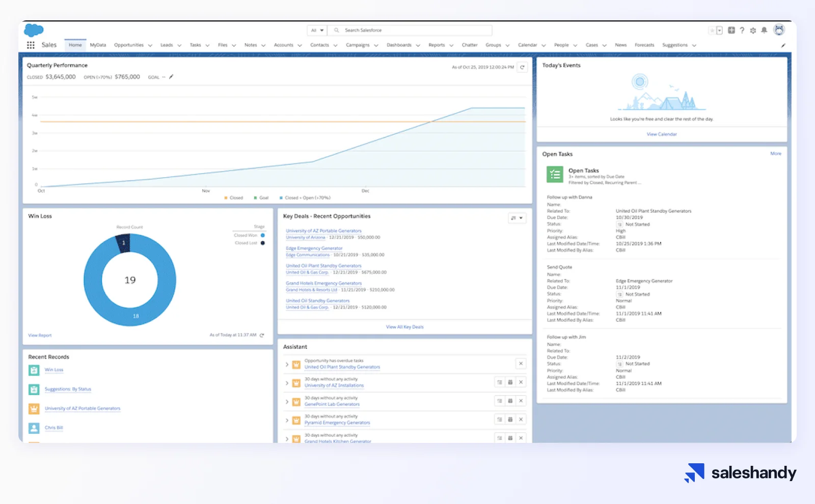Click the Search Salesforce input field
Viewport: 815px width, 504px height.
tap(410, 31)
